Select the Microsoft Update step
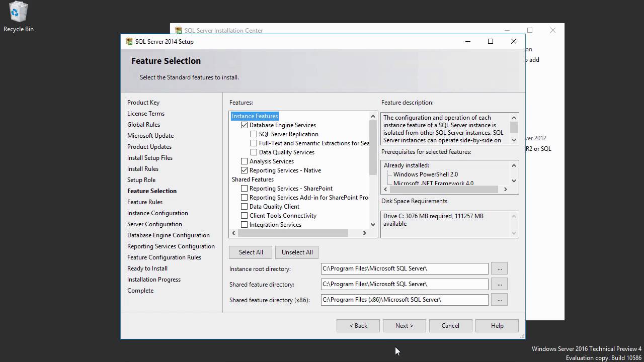Screen dimensions: 644x362 (x=150, y=136)
